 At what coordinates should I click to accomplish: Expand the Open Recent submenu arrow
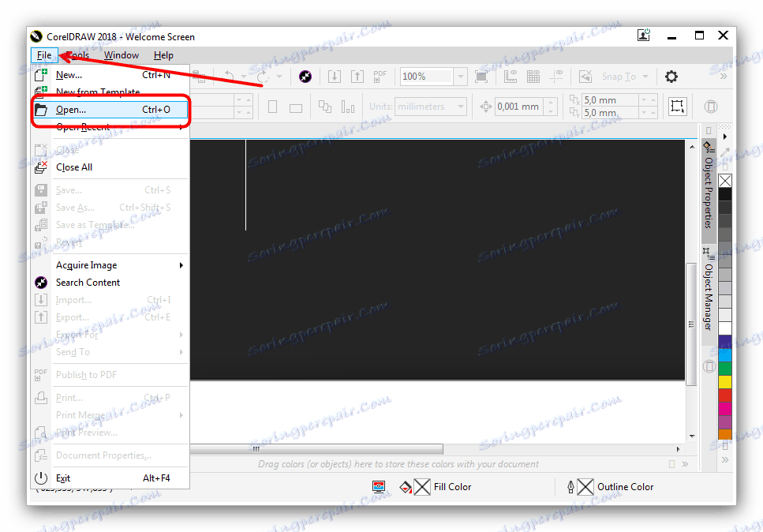pyautogui.click(x=181, y=128)
